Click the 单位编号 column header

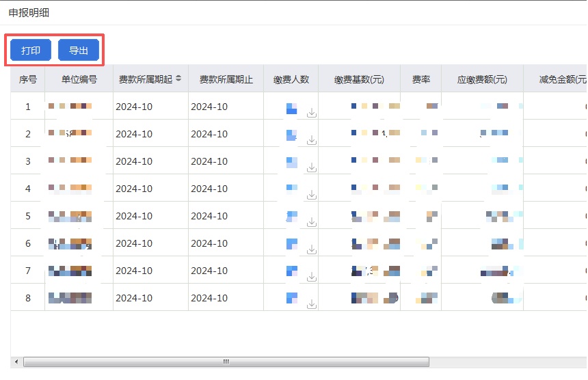pyautogui.click(x=79, y=79)
